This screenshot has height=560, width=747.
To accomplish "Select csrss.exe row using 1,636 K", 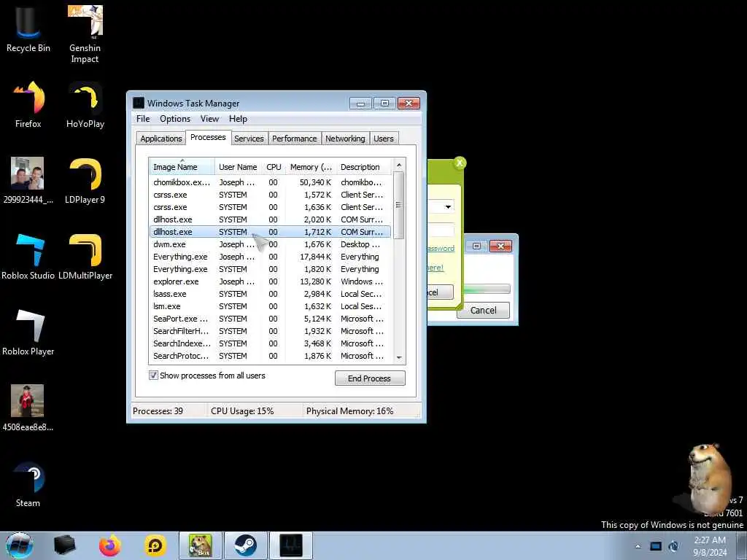I will [270, 207].
